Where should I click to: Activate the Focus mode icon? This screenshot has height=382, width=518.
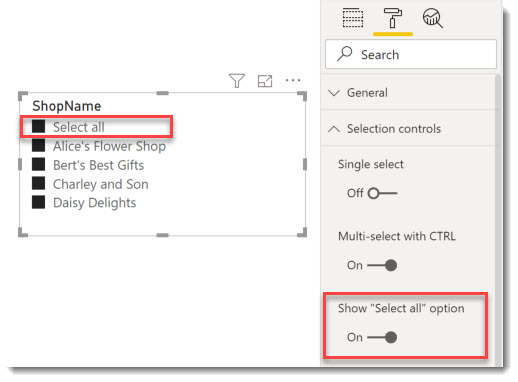(x=265, y=81)
